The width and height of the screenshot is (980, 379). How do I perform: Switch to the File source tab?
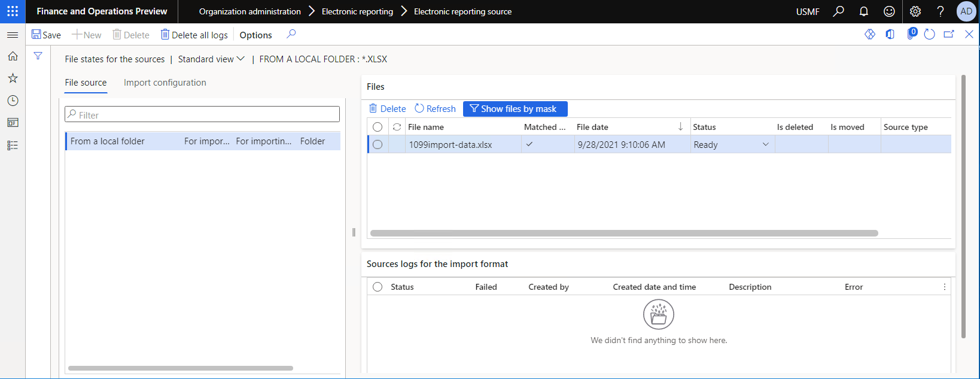pos(86,83)
